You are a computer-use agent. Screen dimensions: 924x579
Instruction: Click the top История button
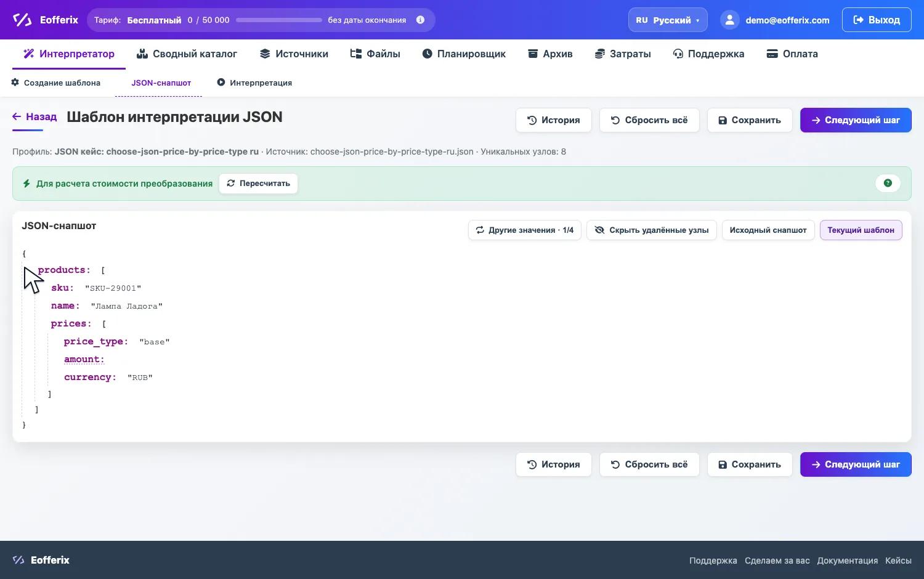tap(553, 120)
